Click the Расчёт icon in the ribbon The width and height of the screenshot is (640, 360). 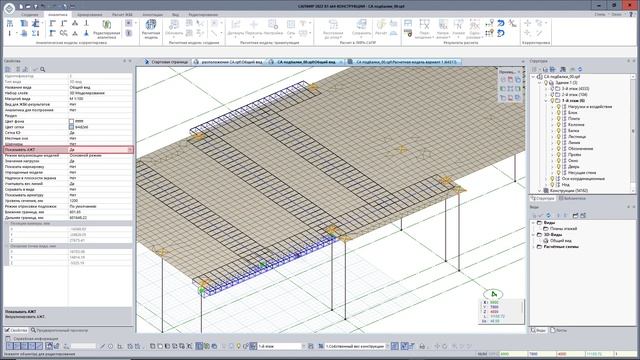click(x=381, y=27)
